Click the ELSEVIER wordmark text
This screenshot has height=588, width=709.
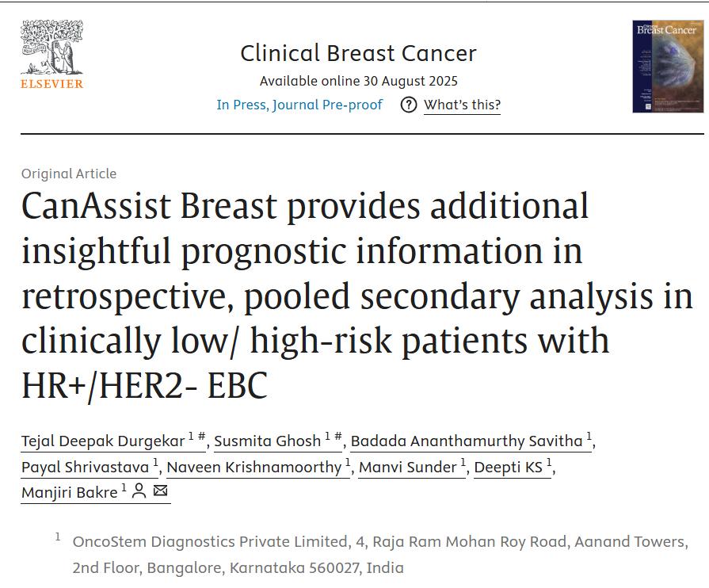click(x=51, y=84)
